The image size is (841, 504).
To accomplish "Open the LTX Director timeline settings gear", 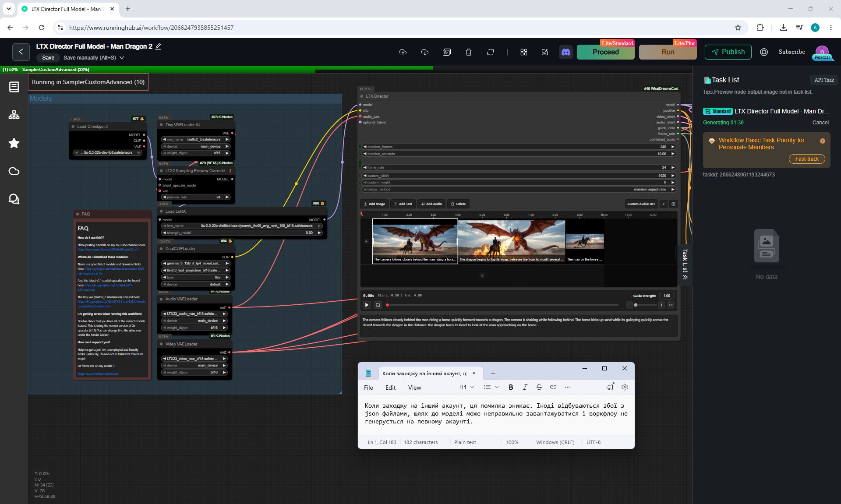I will 674,204.
